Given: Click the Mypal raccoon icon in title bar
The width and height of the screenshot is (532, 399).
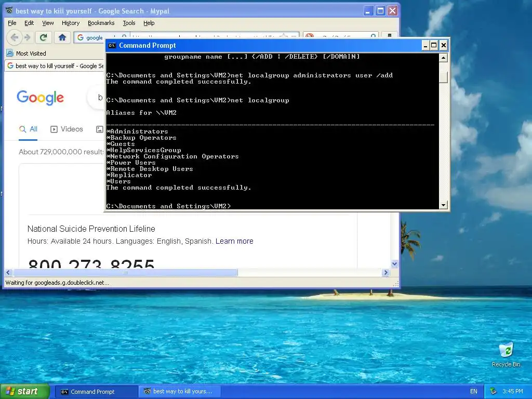Looking at the screenshot, I should pyautogui.click(x=9, y=11).
